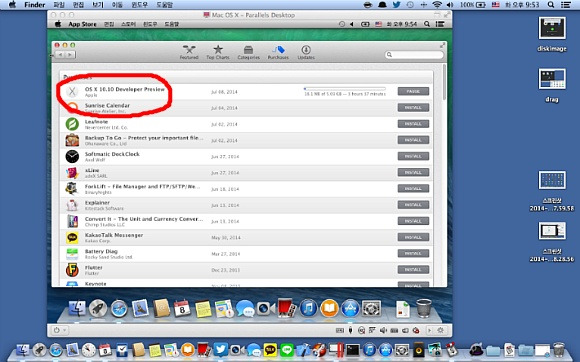580x362 pixels.
Task: Open Top Charts in App Store toolbar
Action: 218,53
